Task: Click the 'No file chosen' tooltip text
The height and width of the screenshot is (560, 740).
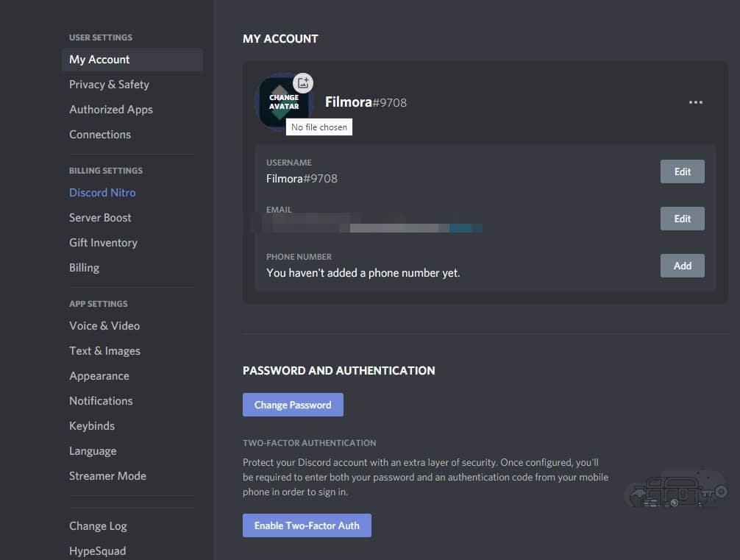Action: pos(319,127)
